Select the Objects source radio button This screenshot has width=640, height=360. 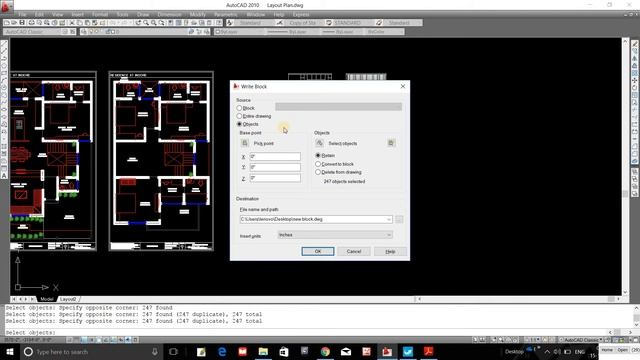[239, 124]
